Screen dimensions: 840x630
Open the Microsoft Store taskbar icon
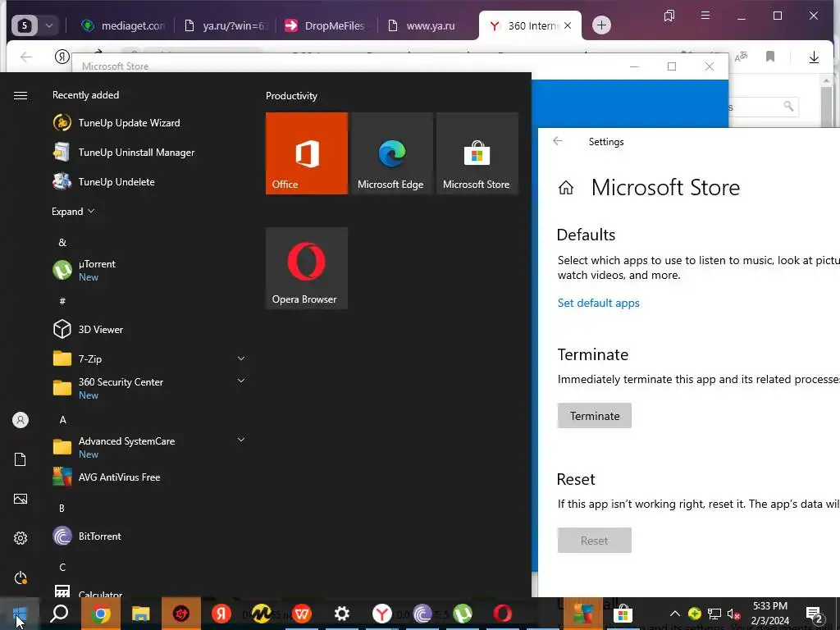[x=623, y=614]
